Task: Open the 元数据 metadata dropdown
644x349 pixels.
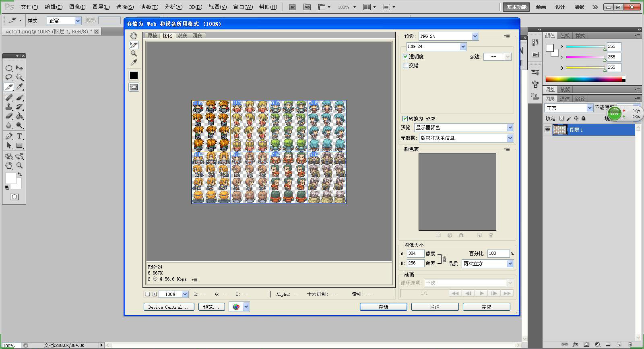Action: tap(510, 138)
